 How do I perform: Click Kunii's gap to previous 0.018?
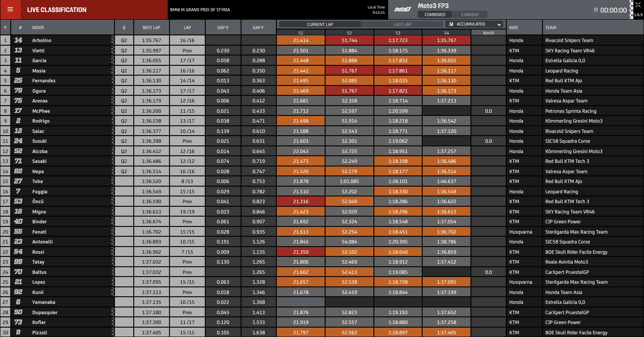coord(223,292)
